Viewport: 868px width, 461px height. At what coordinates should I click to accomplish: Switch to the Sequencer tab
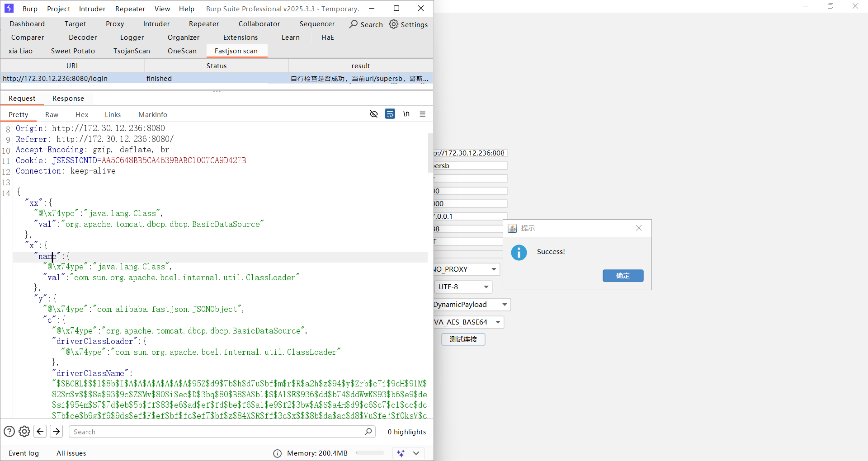(317, 24)
